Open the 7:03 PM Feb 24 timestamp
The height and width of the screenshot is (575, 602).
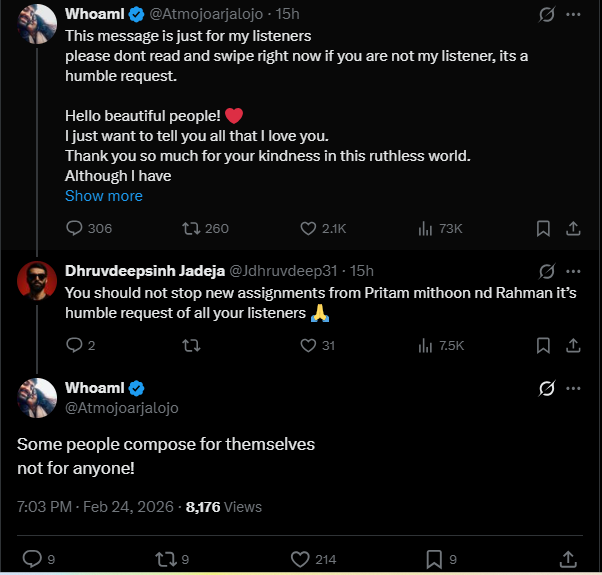pos(93,507)
